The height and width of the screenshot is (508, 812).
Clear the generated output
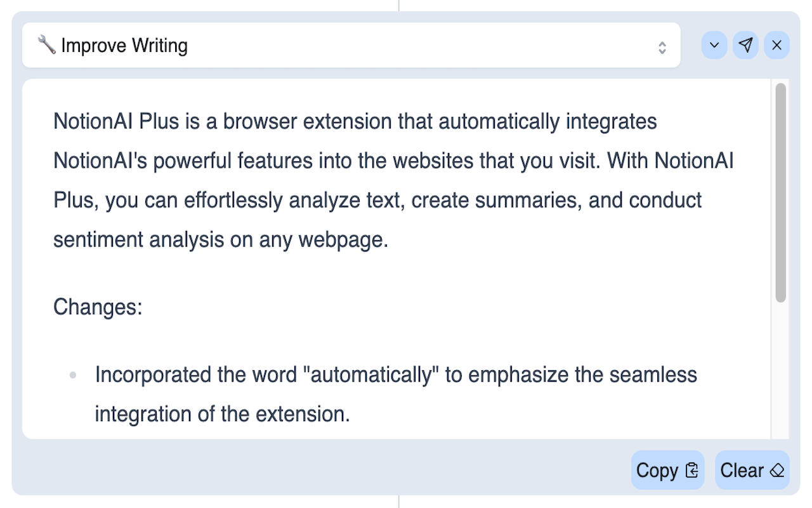752,471
